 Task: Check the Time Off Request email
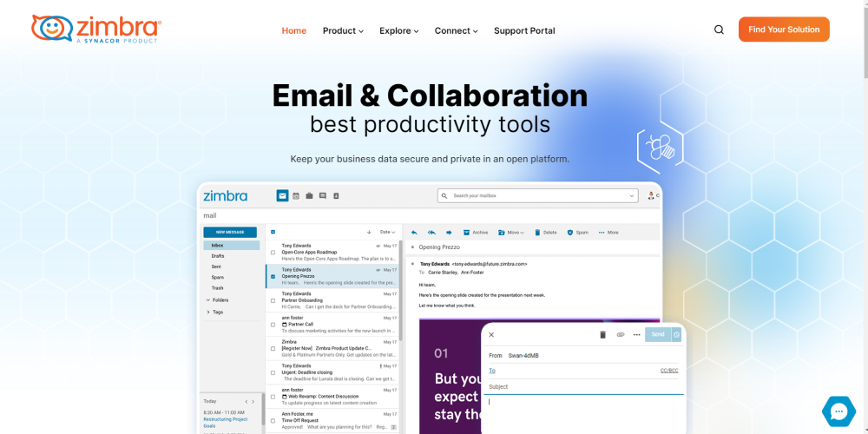(273, 421)
